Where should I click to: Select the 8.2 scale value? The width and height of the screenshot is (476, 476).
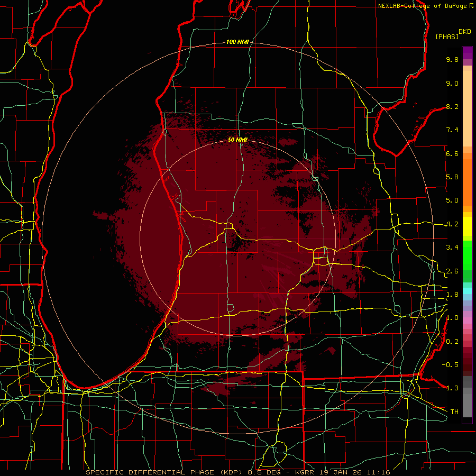click(452, 106)
